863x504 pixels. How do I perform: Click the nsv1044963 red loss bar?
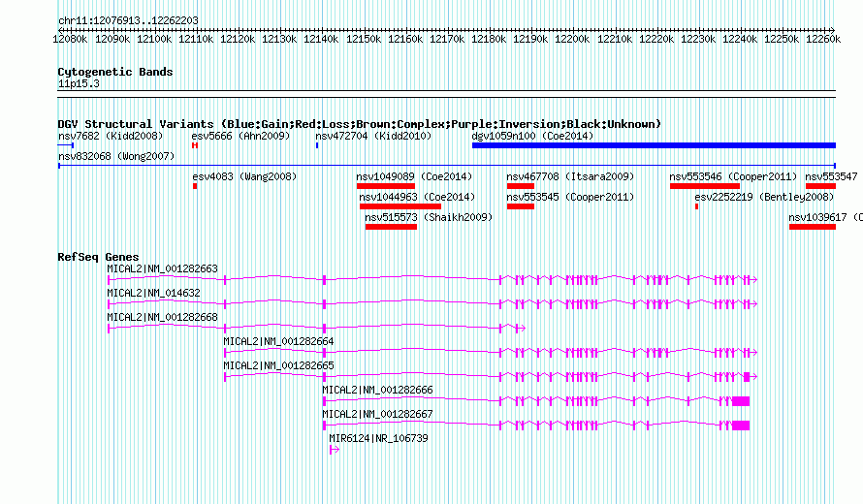400,206
